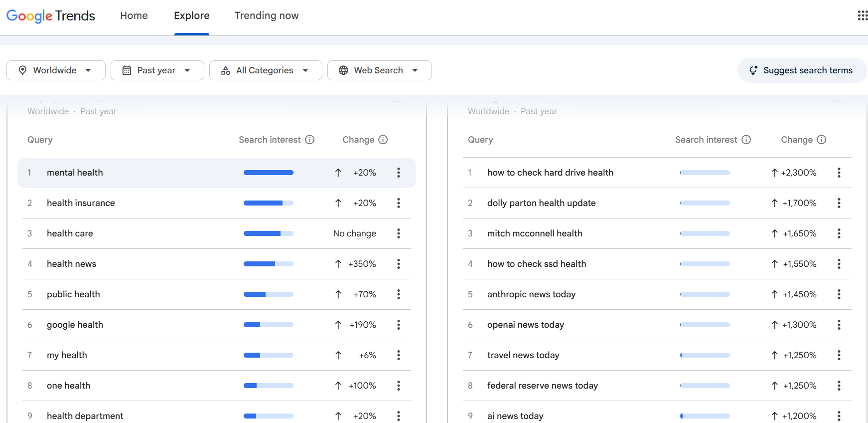Open more options for health news row

(399, 264)
